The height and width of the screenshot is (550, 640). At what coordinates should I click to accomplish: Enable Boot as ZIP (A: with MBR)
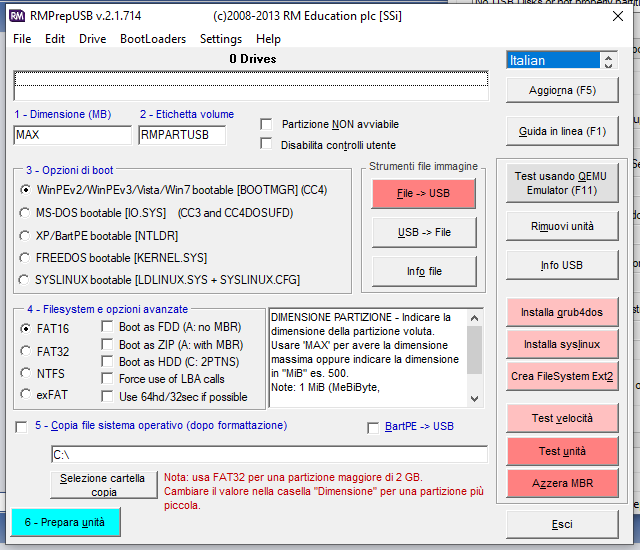[107, 344]
